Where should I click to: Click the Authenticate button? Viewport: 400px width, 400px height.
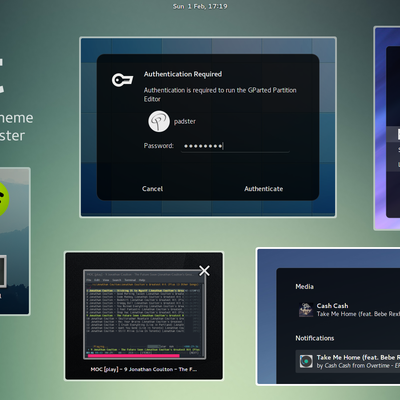[263, 189]
